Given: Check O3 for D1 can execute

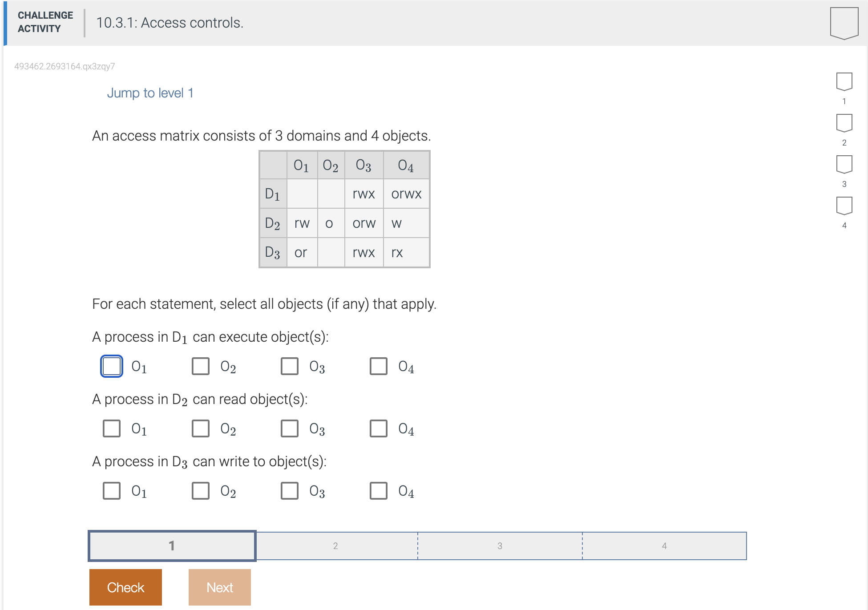Looking at the screenshot, I should pyautogui.click(x=290, y=366).
